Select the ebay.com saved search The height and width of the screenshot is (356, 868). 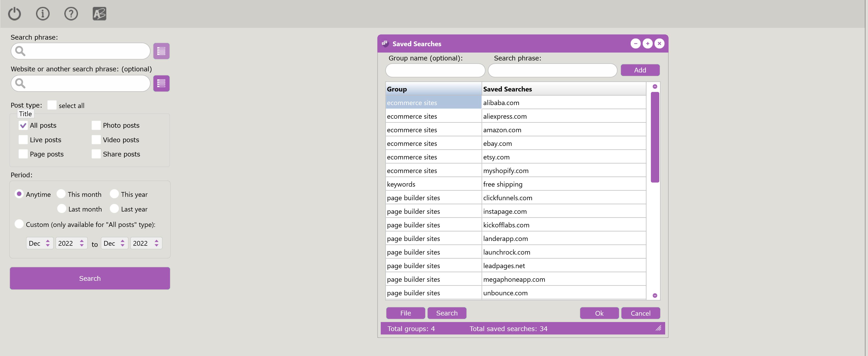coord(564,143)
